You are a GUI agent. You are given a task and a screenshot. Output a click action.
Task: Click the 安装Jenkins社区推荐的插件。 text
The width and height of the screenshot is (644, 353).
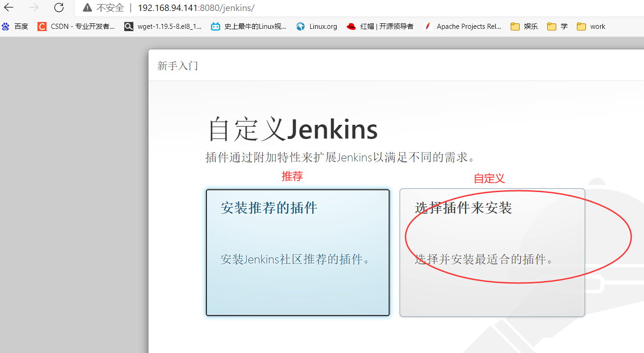(295, 260)
